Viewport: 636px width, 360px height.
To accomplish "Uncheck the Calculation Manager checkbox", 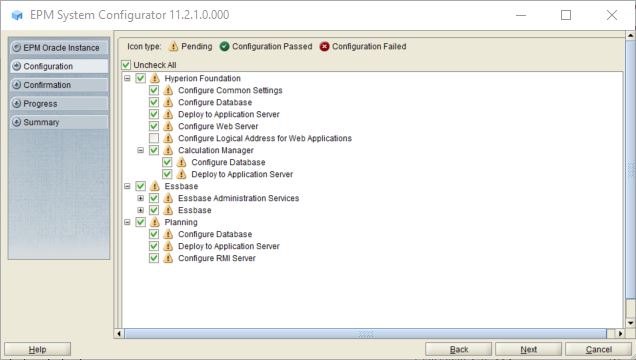I will pos(154,150).
